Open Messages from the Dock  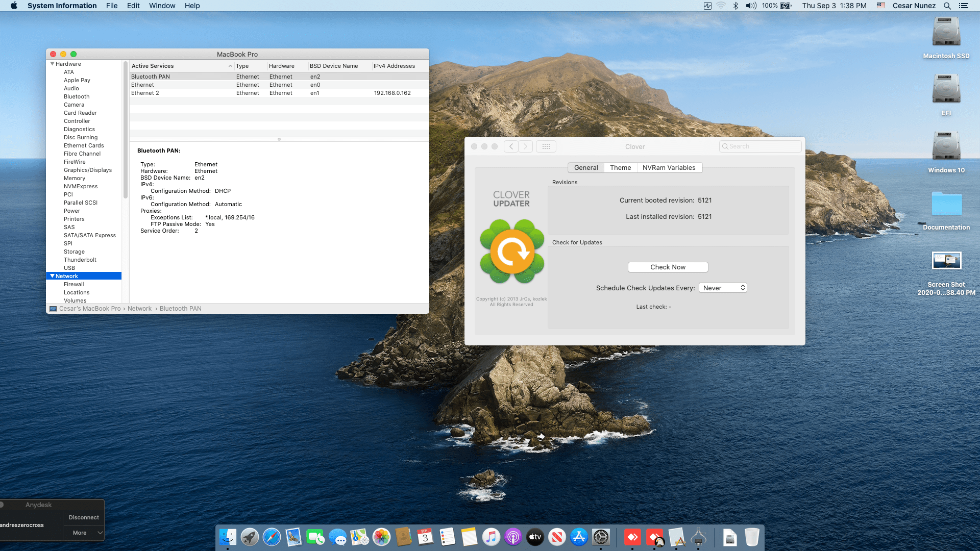point(337,537)
